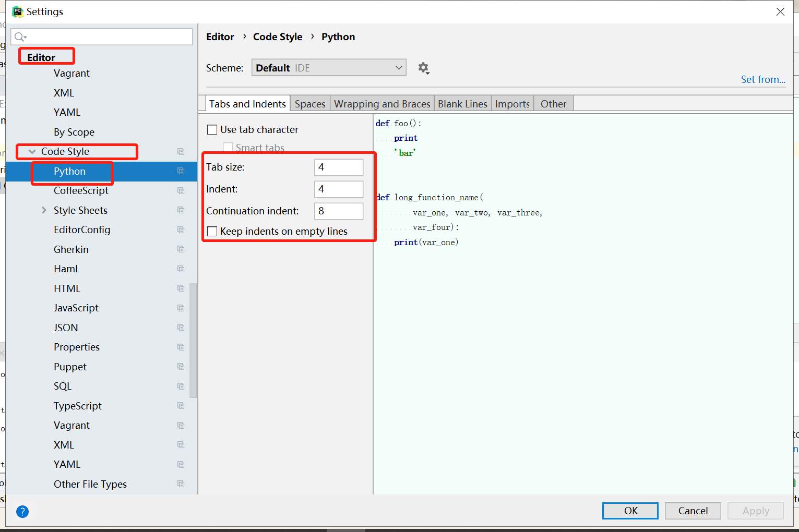Viewport: 799px width, 532px height.
Task: Select Haml under Code Style
Action: [66, 269]
